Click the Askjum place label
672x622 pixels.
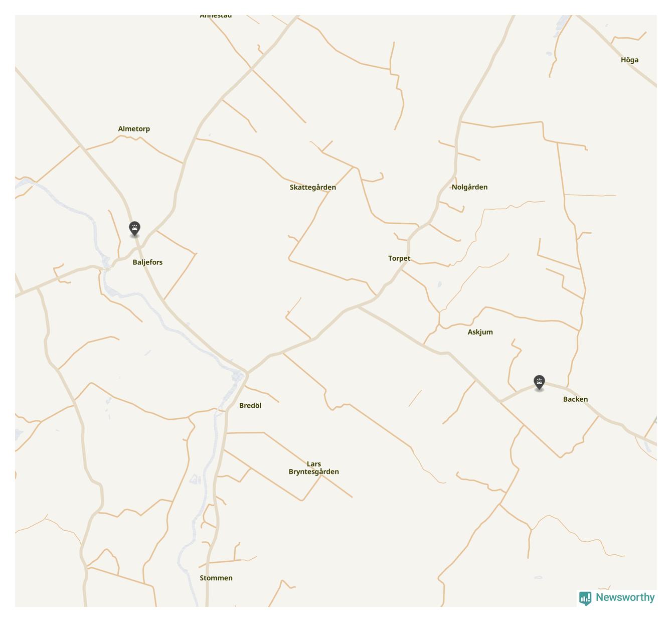(x=480, y=332)
